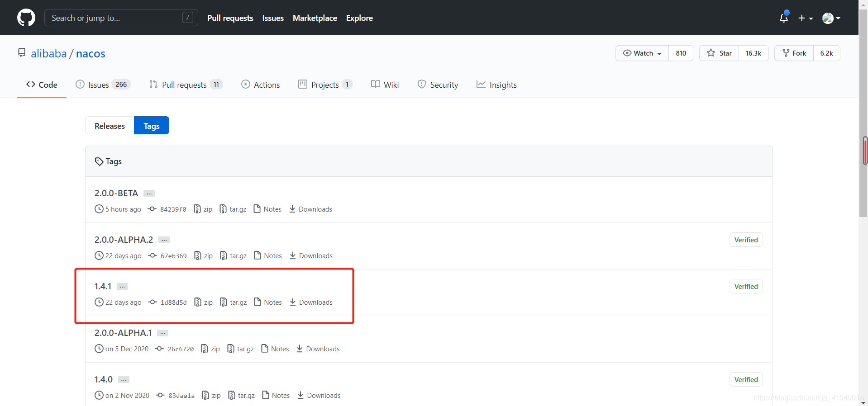Expand the 2.0.0-ALPHA.2 ellipsis details
This screenshot has height=406, width=868.
[x=164, y=240]
